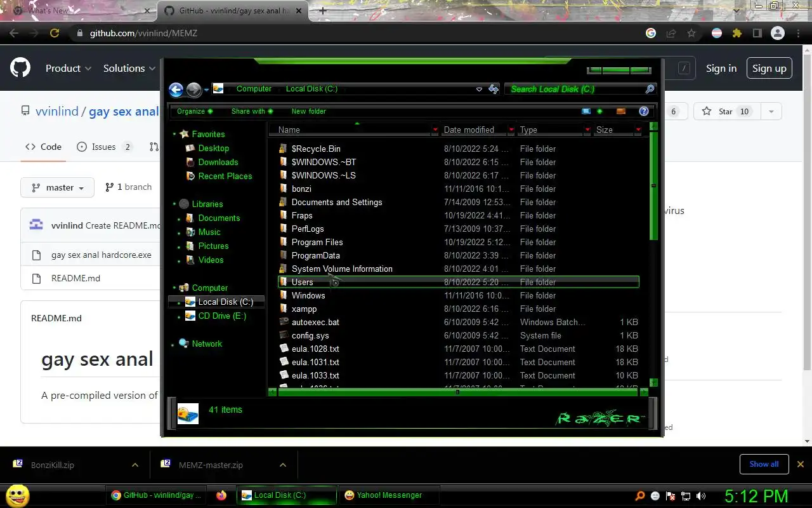Open the Date modified column filter arrow

pos(511,130)
